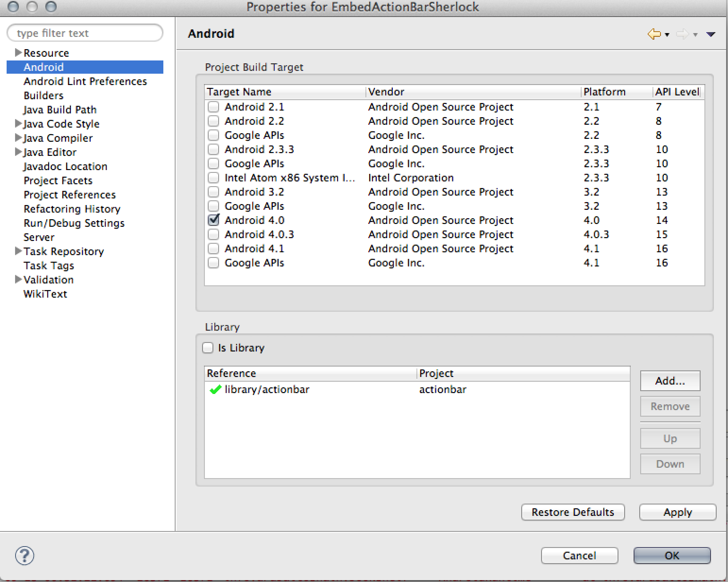Check the Android 2.3.3 target checkbox
This screenshot has width=728, height=582.
pos(213,149)
